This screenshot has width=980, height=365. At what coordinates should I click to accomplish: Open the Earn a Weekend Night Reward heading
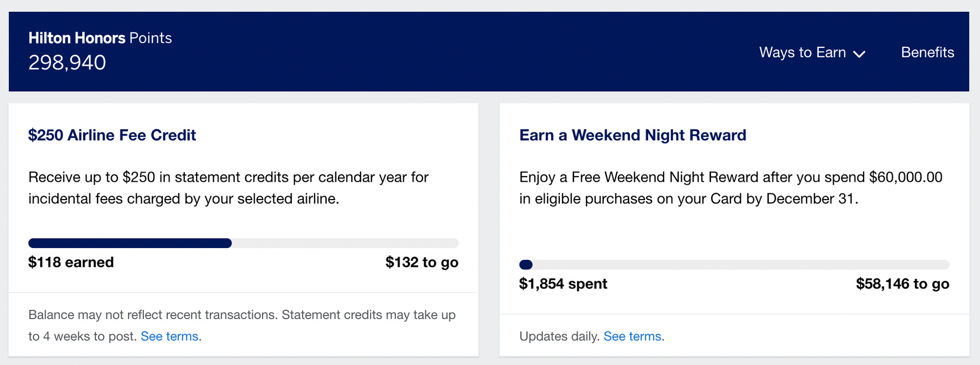(632, 135)
